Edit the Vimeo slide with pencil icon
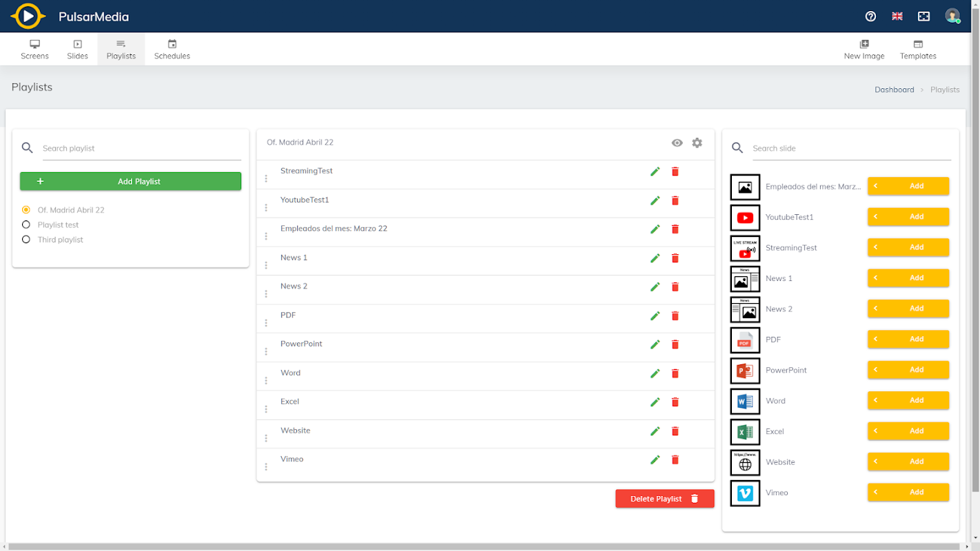This screenshot has width=980, height=551. click(x=655, y=459)
